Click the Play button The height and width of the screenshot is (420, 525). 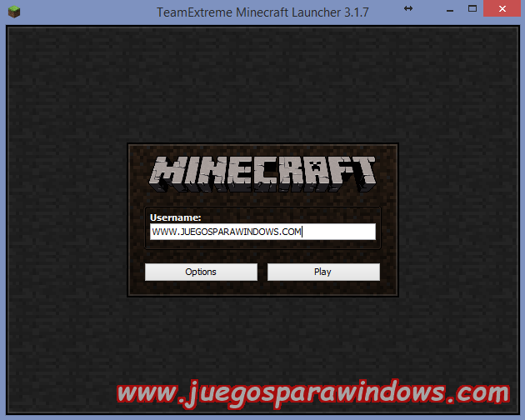[323, 272]
